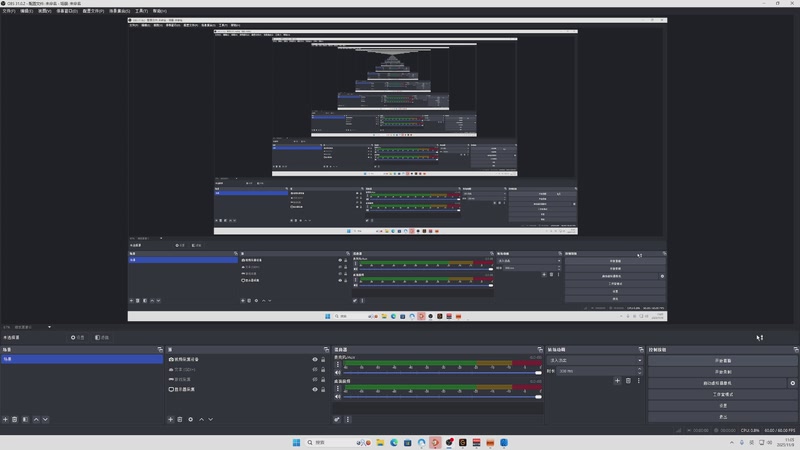800x450 pixels.
Task: Adjust the Mic/Aux volume slider
Action: pos(442,373)
